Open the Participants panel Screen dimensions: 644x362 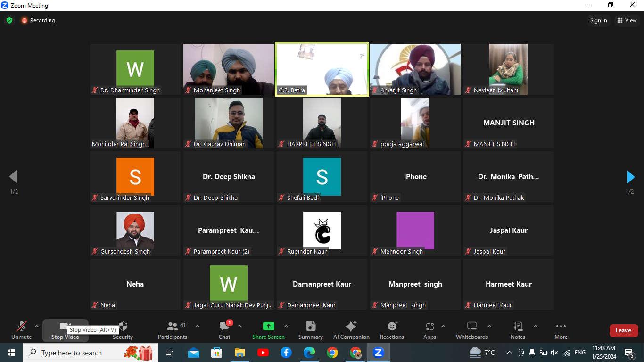[173, 330]
